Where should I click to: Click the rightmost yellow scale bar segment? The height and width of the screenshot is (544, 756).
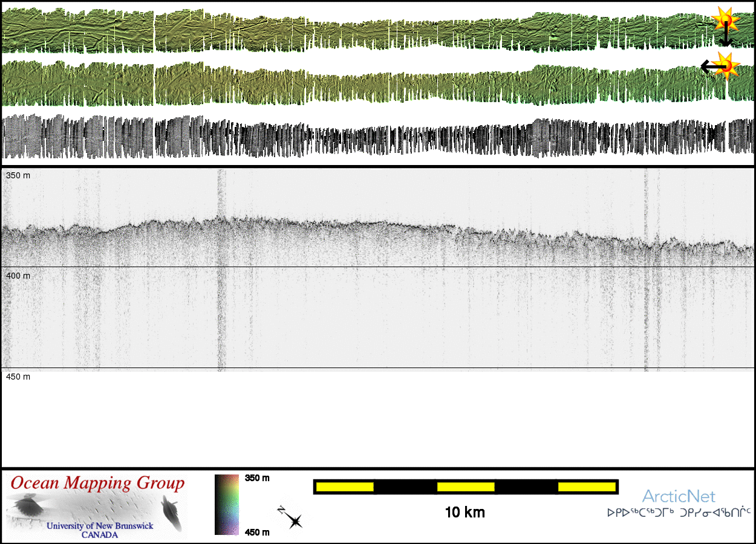(586, 487)
